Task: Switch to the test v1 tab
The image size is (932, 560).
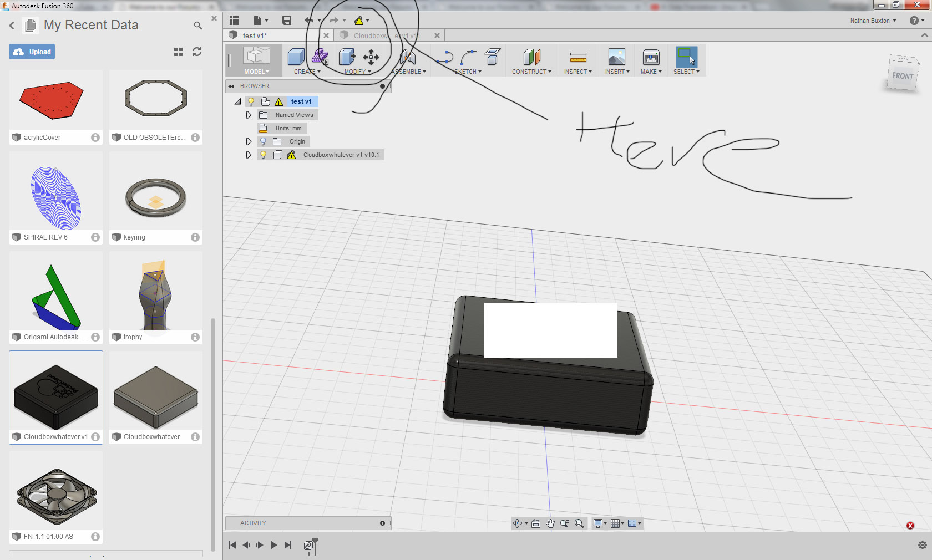Action: pos(255,35)
